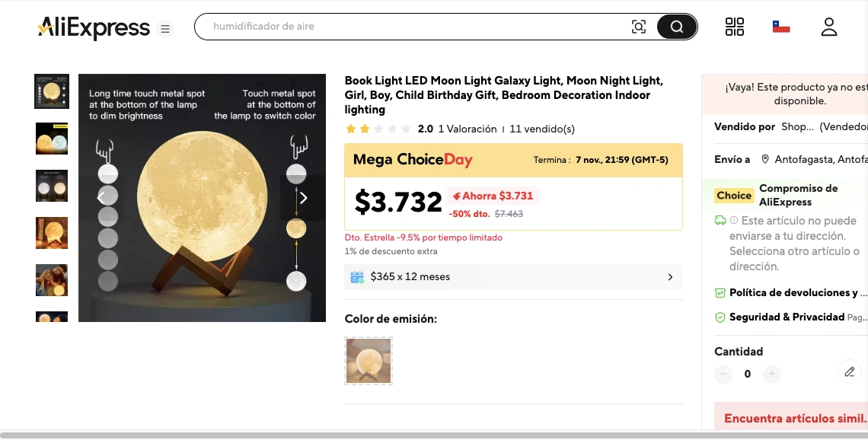This screenshot has height=440, width=868.
Task: Select the first product thumbnail
Action: 52,91
